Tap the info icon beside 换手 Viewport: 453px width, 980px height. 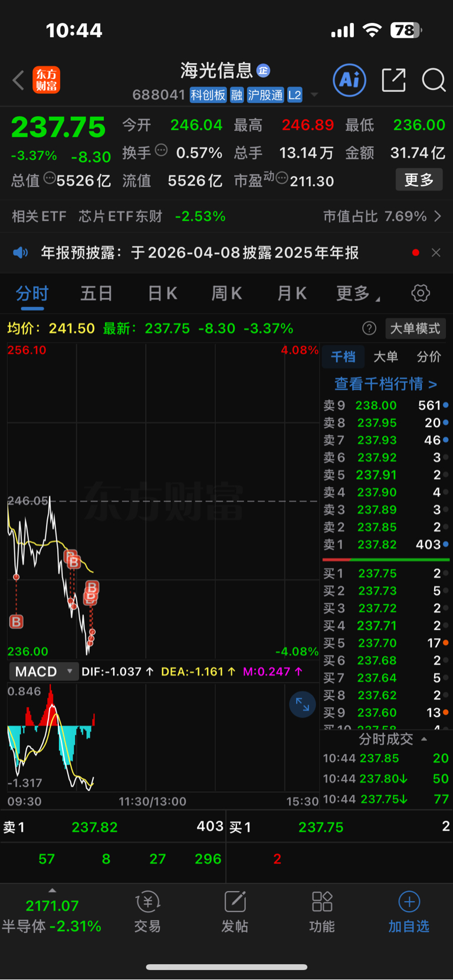coord(161,150)
